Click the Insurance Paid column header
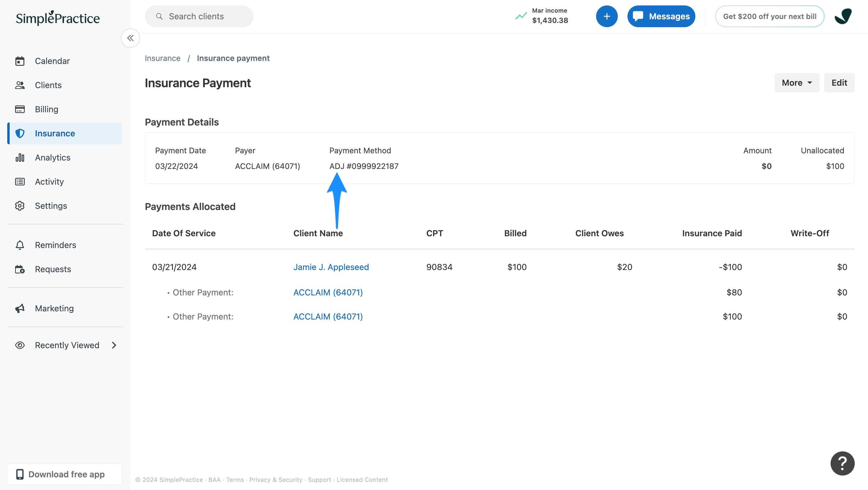 (712, 233)
